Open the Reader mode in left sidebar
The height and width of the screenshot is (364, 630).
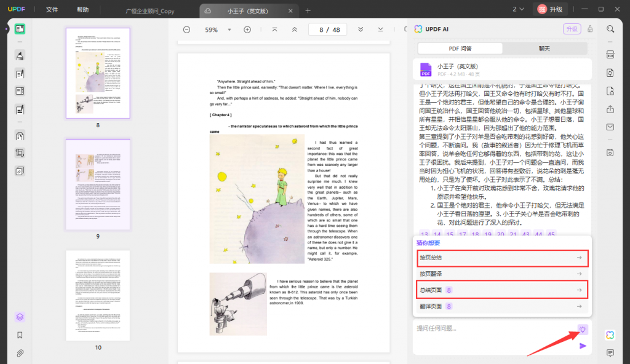[20, 29]
